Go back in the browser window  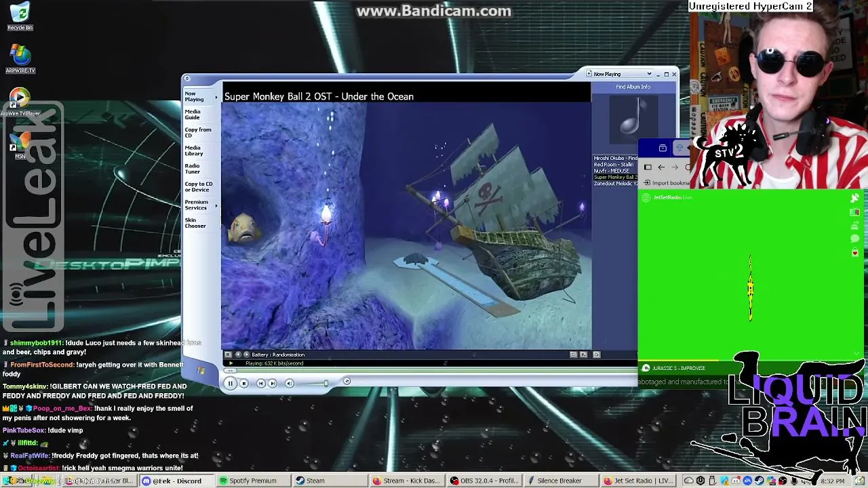(x=662, y=167)
